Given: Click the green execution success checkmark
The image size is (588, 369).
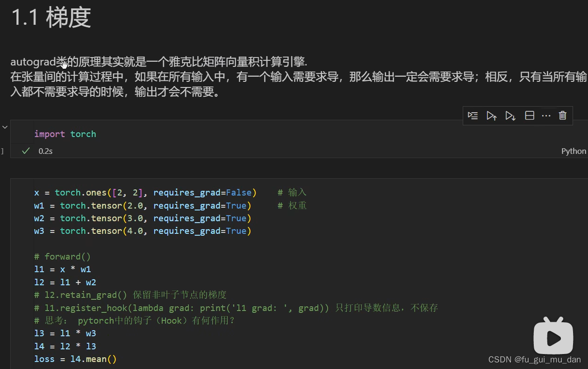Looking at the screenshot, I should pyautogui.click(x=26, y=151).
